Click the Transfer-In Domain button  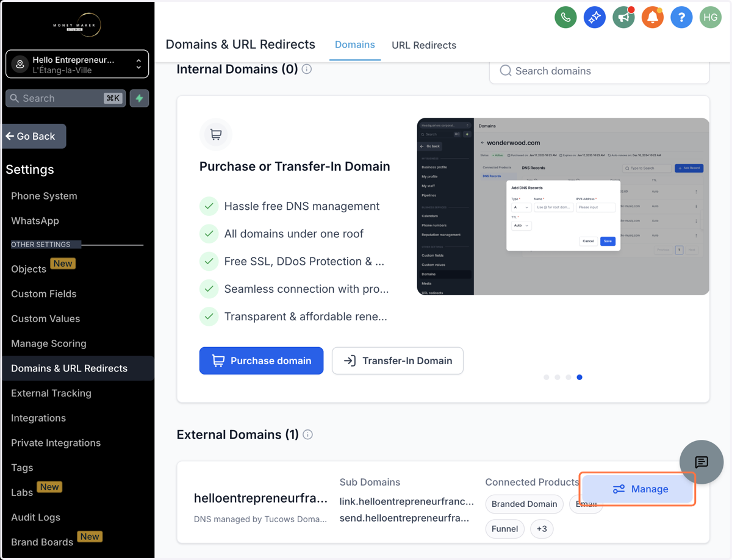click(398, 361)
